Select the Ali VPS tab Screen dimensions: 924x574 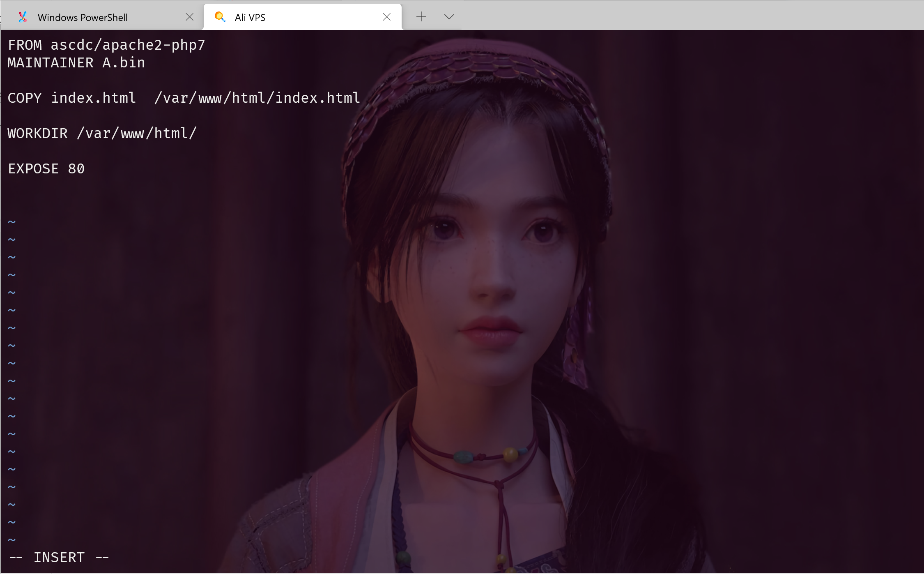[x=302, y=17]
